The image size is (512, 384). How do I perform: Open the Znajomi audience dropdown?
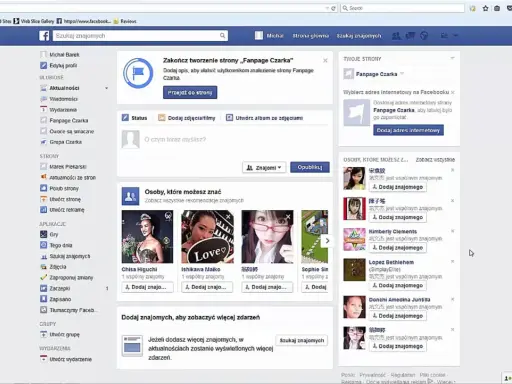coord(264,167)
